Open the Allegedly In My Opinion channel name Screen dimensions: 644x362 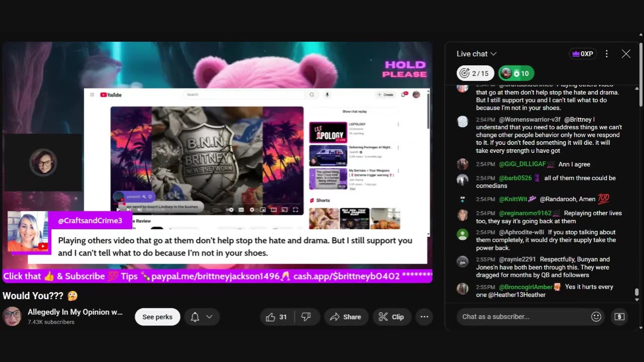(75, 312)
